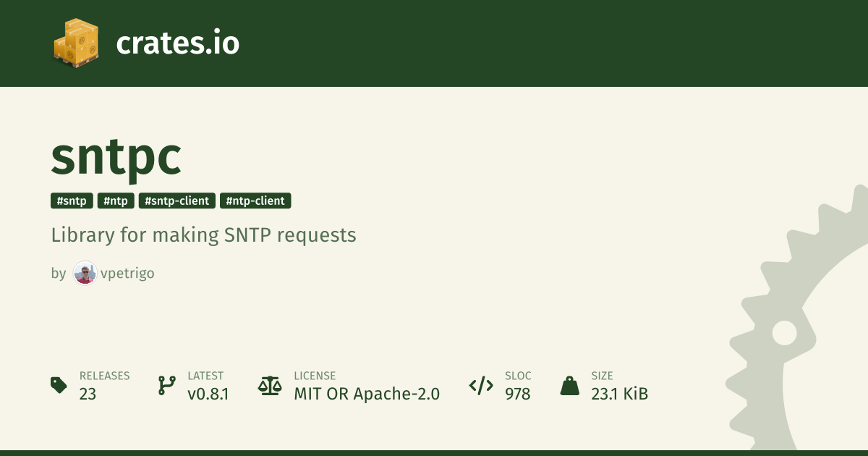
Task: Click the crates.io site title
Action: tap(177, 43)
